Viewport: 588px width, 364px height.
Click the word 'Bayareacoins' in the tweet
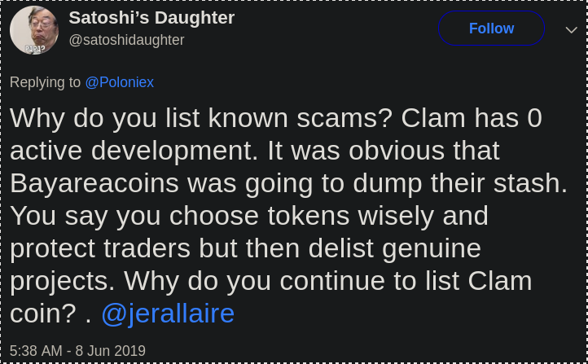click(94, 183)
